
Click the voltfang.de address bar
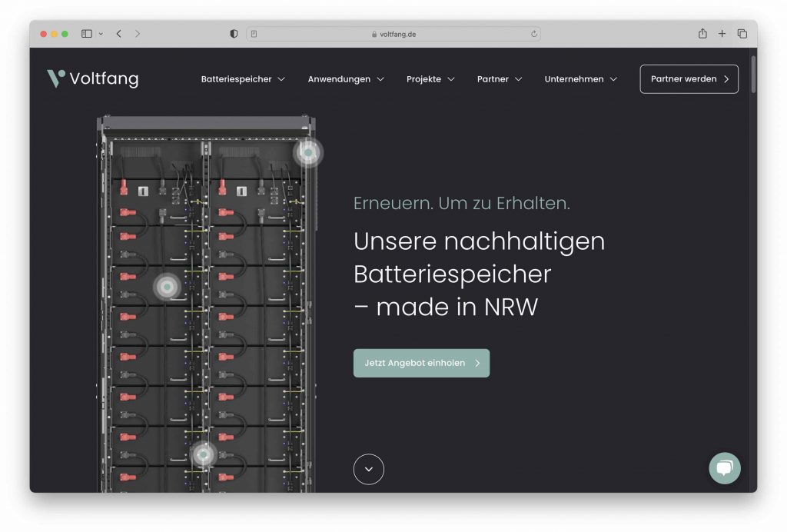393,34
